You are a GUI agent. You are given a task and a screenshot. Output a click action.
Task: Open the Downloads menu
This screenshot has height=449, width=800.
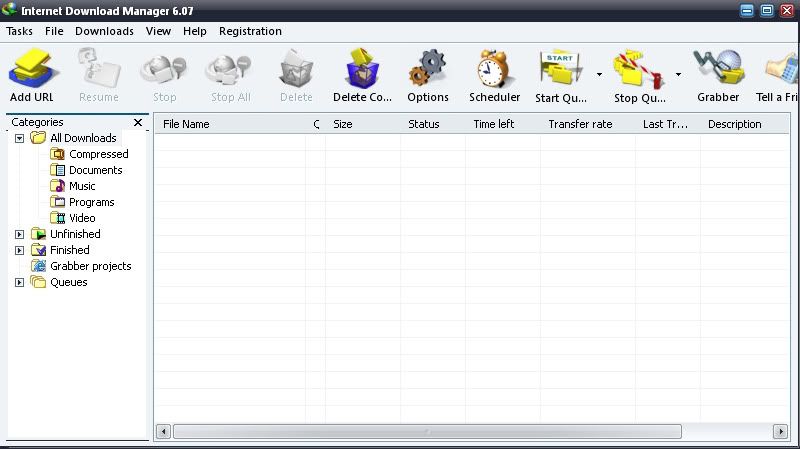pyautogui.click(x=104, y=31)
